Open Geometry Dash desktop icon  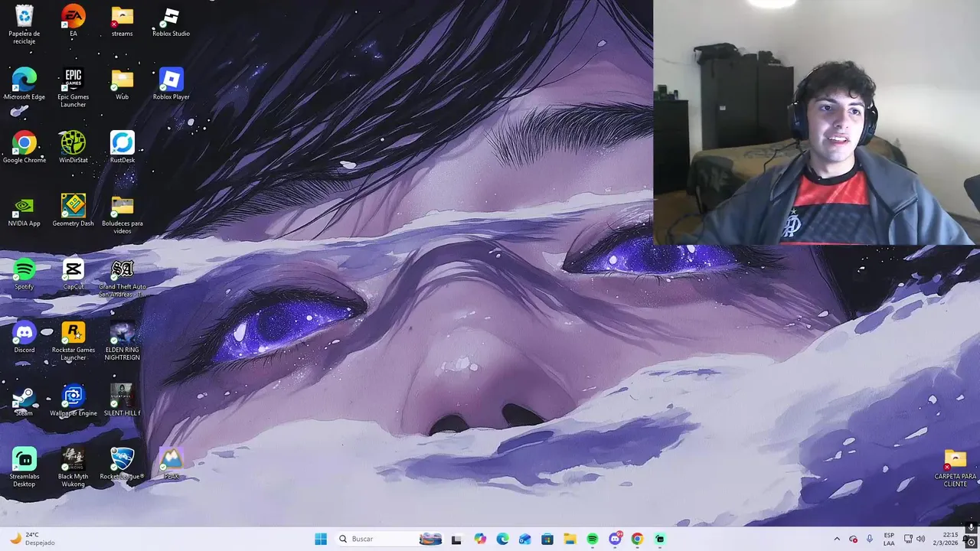[73, 211]
